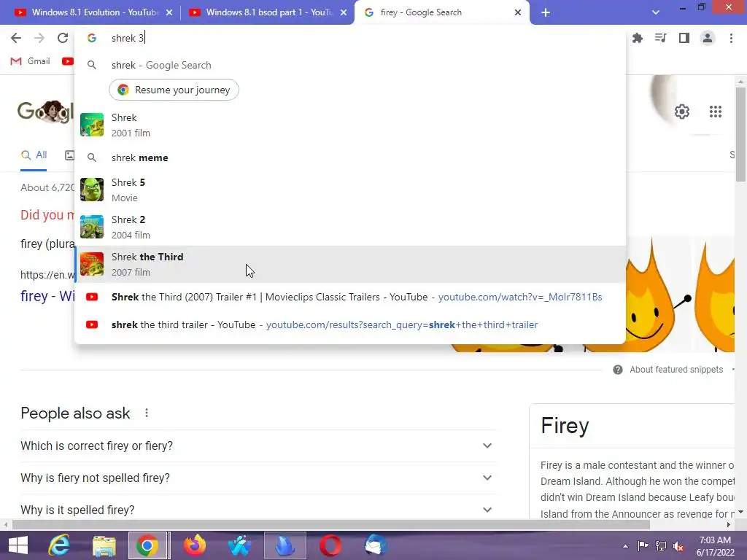Click About featured snippets link
Screen dimensions: 747x560
[676, 370]
